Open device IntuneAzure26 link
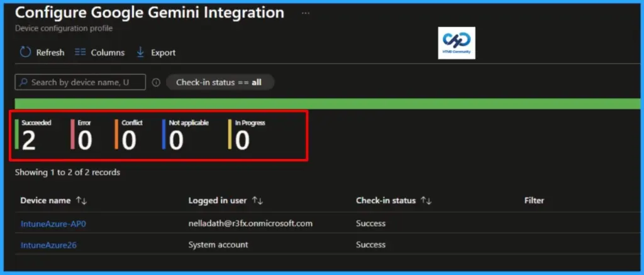 [48, 245]
